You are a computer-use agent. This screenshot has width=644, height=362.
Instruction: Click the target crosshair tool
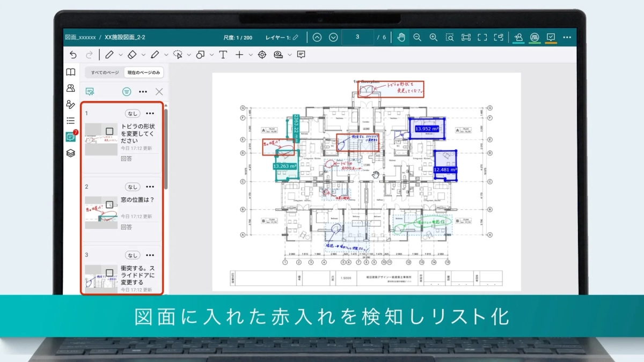pyautogui.click(x=262, y=55)
